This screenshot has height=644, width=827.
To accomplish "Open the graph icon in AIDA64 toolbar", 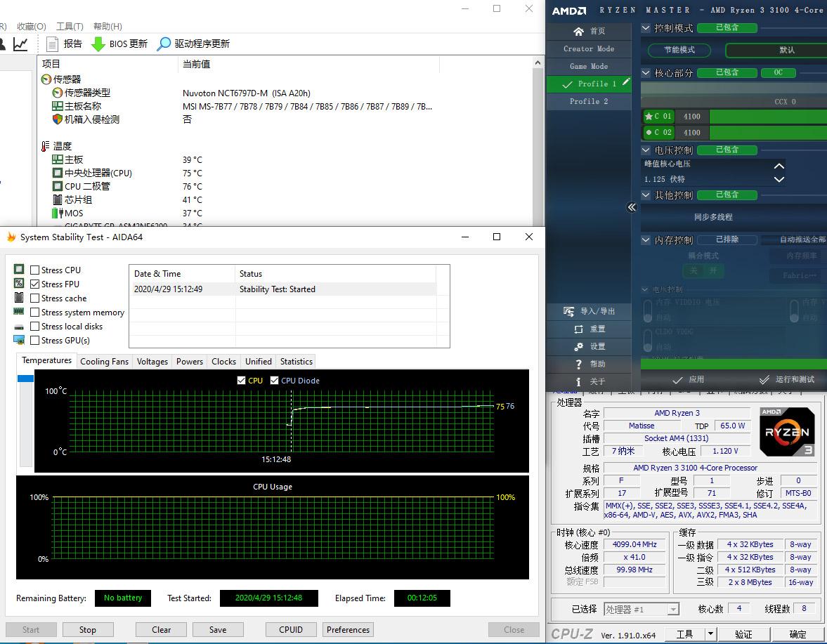I will click(x=20, y=44).
